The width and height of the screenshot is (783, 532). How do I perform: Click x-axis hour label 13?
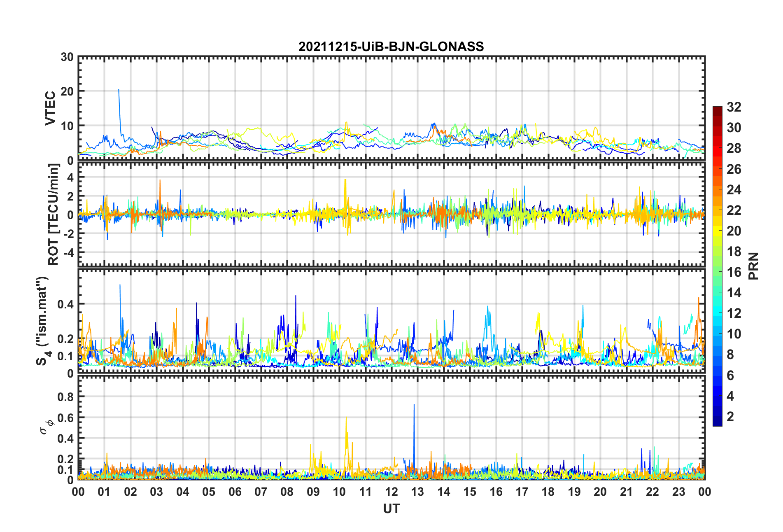click(x=417, y=492)
